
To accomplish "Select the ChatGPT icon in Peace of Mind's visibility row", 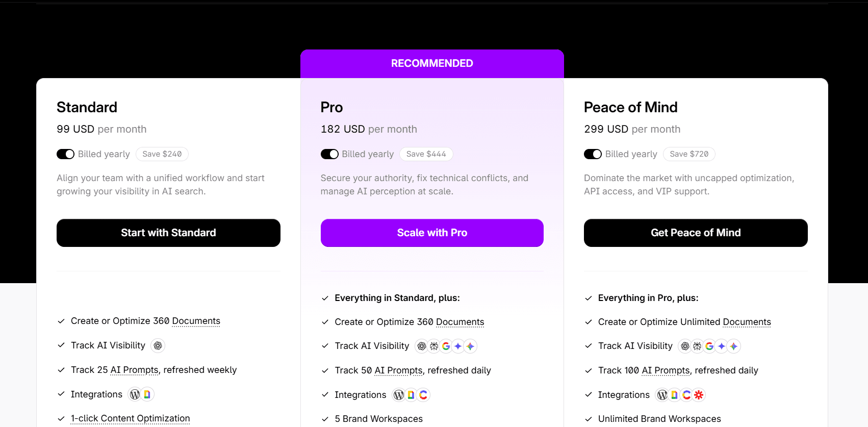I will coord(685,346).
